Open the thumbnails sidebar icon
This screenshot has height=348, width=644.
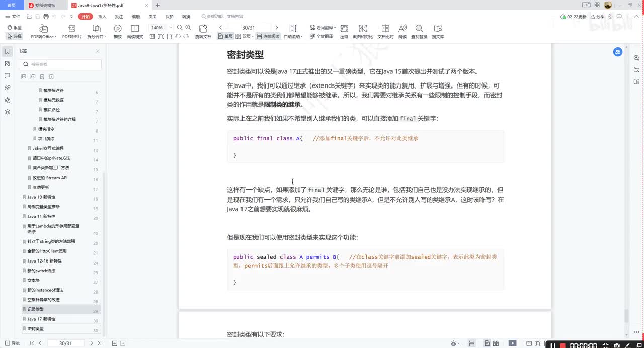click(x=7, y=64)
